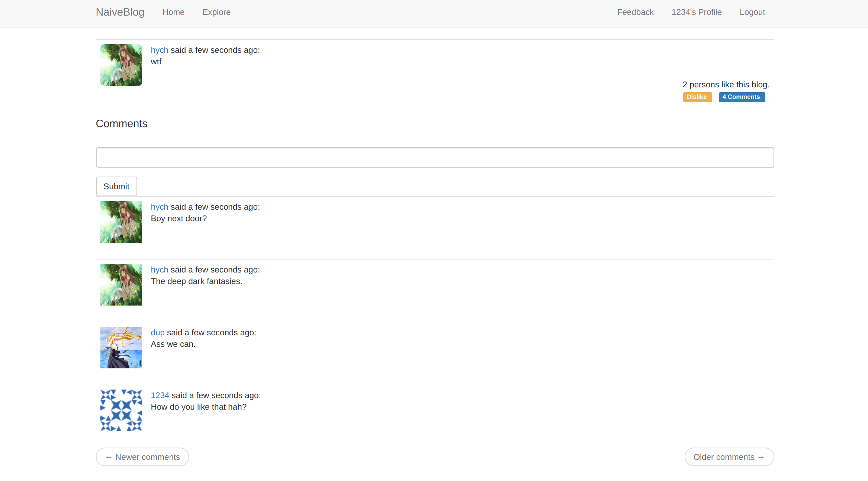Open the NaiveBlog brand link
This screenshot has width=868, height=481.
[120, 12]
